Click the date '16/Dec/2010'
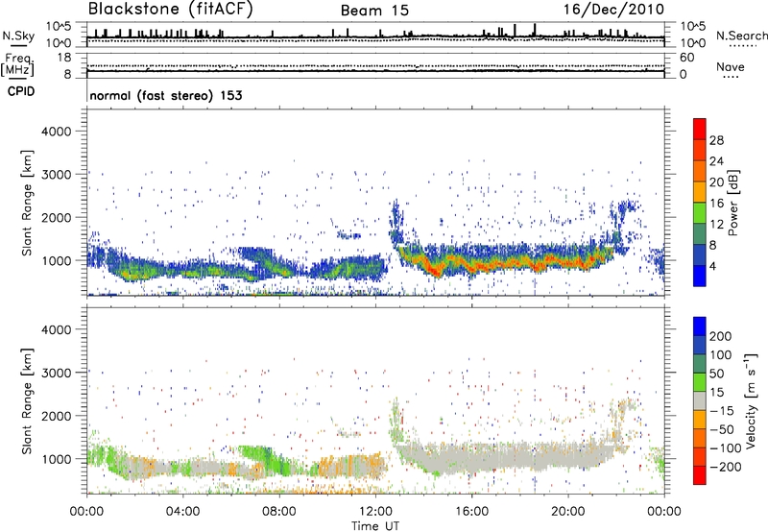The image size is (768, 532). [x=613, y=10]
